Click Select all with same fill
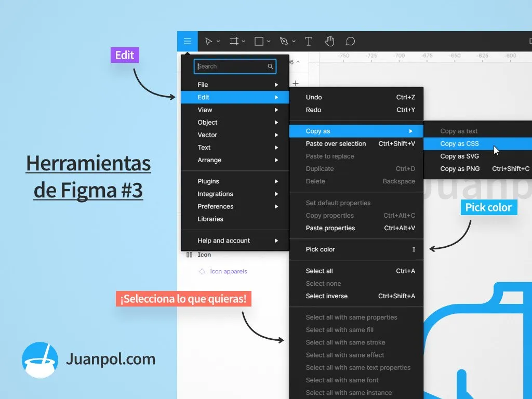Viewport: 532px width, 399px height. point(356,330)
